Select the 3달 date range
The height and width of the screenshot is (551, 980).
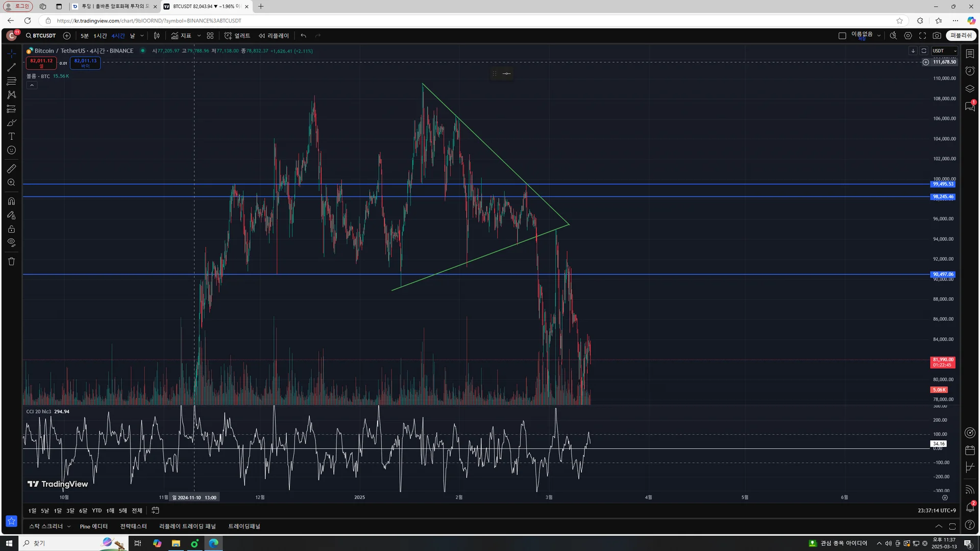(x=70, y=511)
